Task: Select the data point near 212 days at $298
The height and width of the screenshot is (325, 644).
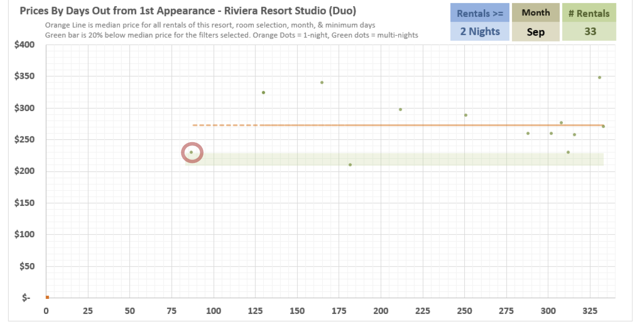Action: click(x=400, y=109)
